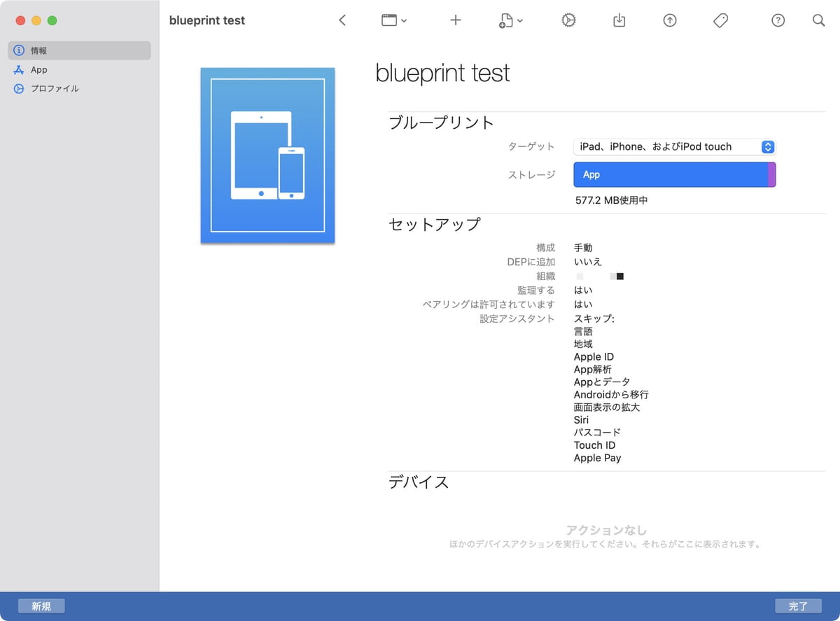Click Apple ID in the skip list

(594, 356)
